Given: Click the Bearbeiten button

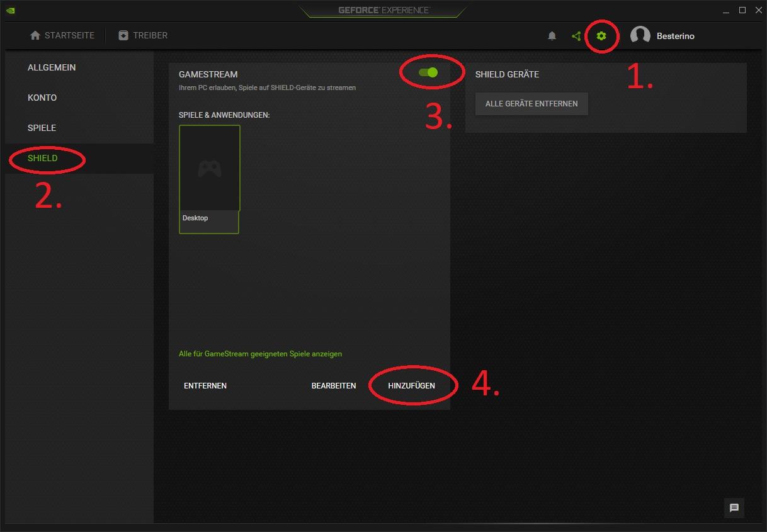Looking at the screenshot, I should [x=334, y=385].
